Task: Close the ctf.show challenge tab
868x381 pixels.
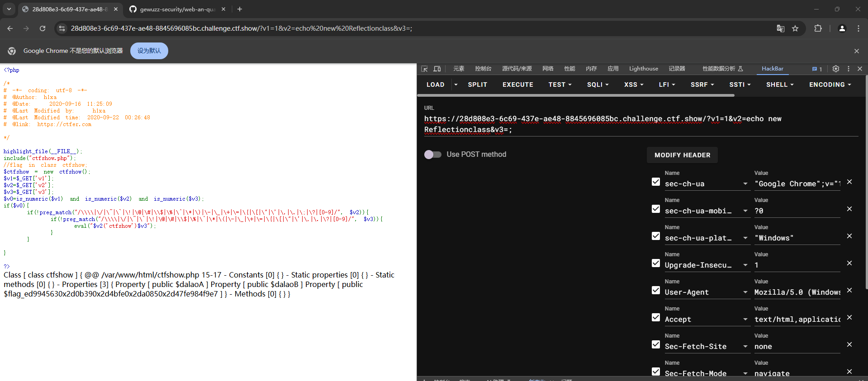Action: (116, 9)
